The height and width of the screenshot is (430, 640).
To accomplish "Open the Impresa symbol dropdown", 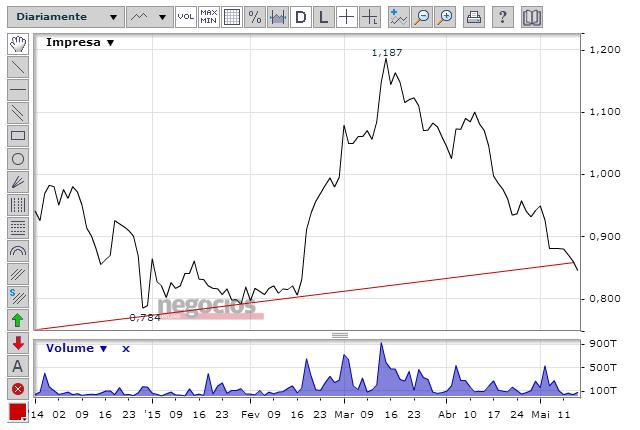I will pyautogui.click(x=80, y=42).
